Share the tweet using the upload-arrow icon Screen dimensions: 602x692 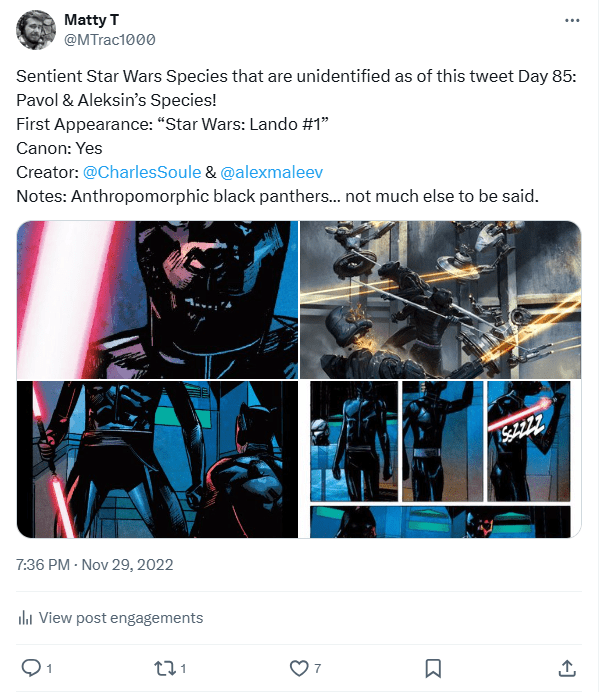click(x=566, y=667)
